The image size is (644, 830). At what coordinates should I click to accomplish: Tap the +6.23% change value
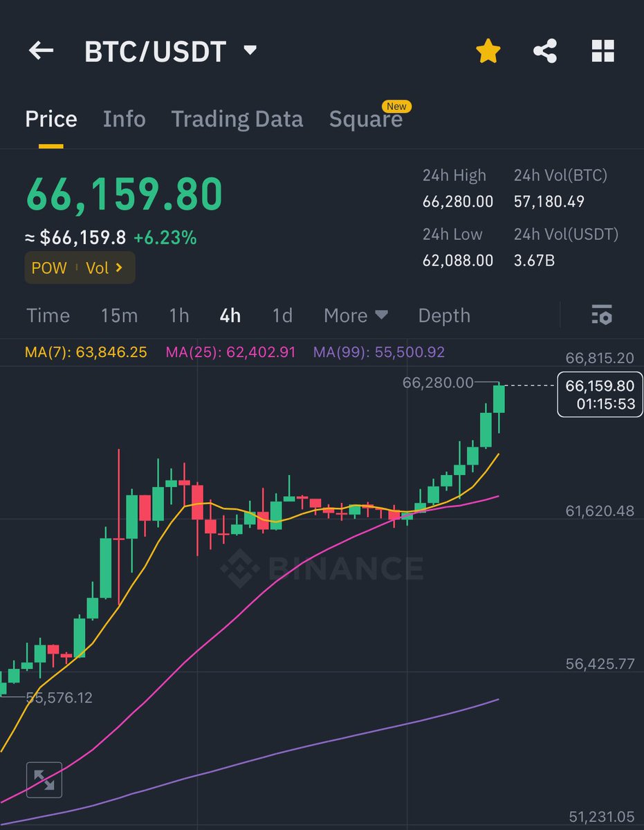(x=165, y=238)
